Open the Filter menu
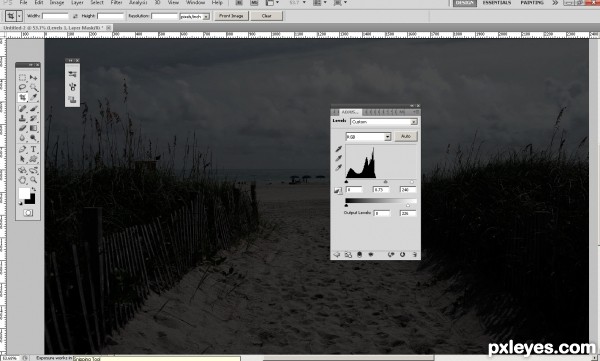Image resolution: width=600 pixels, height=361 pixels. pos(116,2)
